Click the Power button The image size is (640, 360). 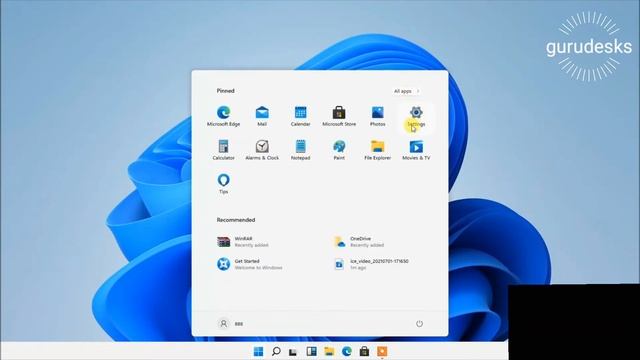pyautogui.click(x=419, y=324)
